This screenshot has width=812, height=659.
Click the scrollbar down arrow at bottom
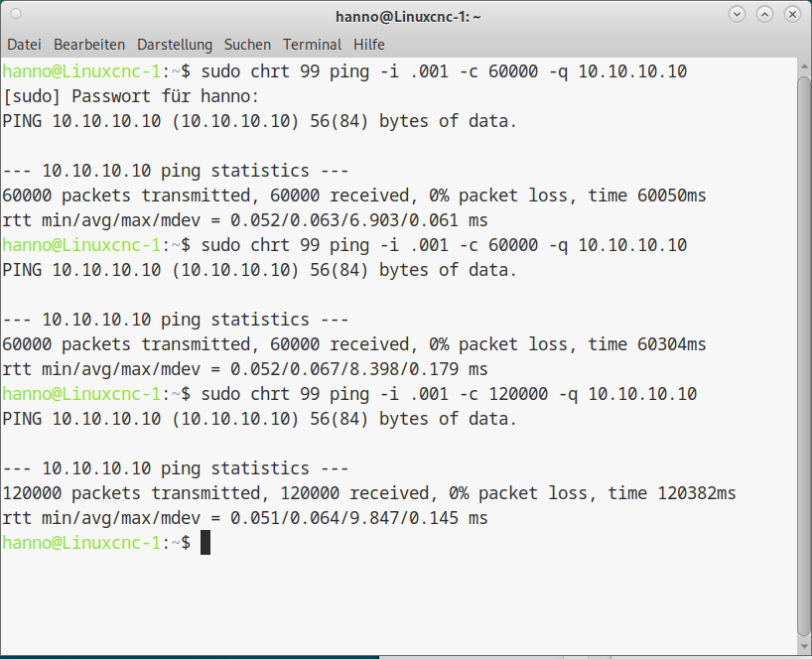click(x=804, y=647)
